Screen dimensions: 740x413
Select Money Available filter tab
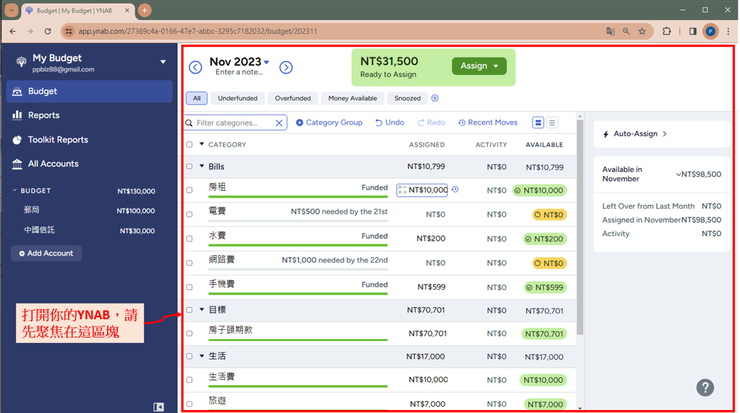click(x=353, y=98)
